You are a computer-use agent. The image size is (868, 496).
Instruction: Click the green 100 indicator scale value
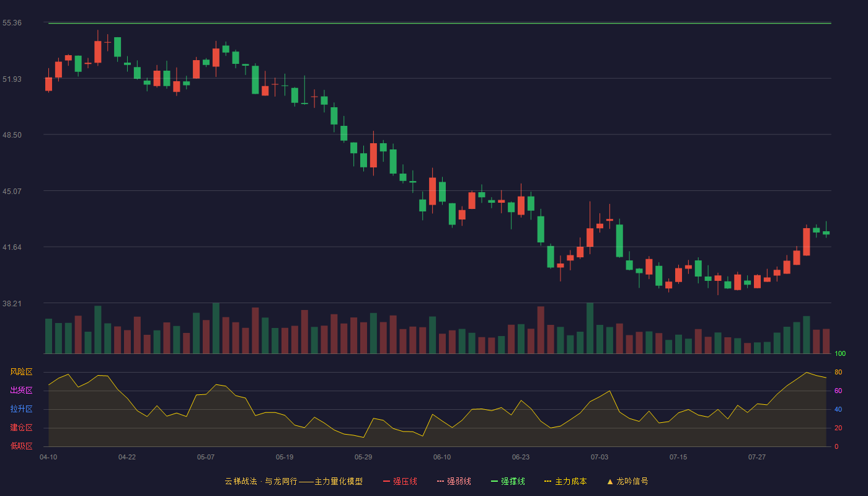pyautogui.click(x=840, y=354)
